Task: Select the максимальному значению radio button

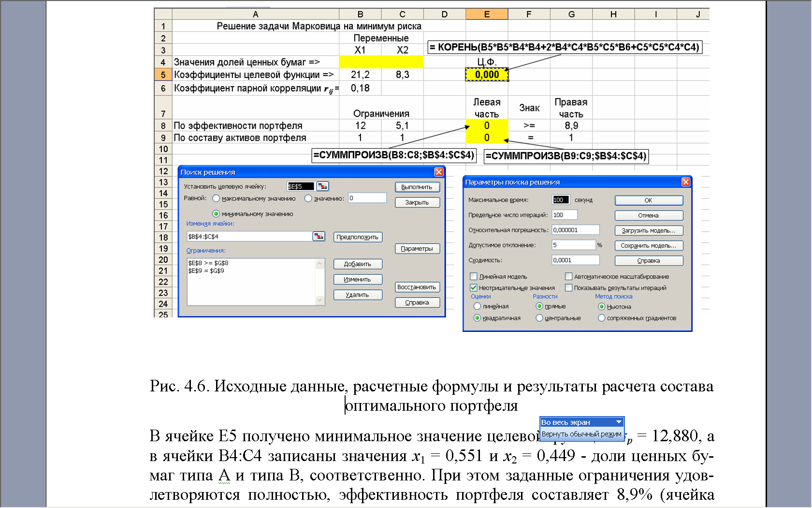Action: click(216, 198)
